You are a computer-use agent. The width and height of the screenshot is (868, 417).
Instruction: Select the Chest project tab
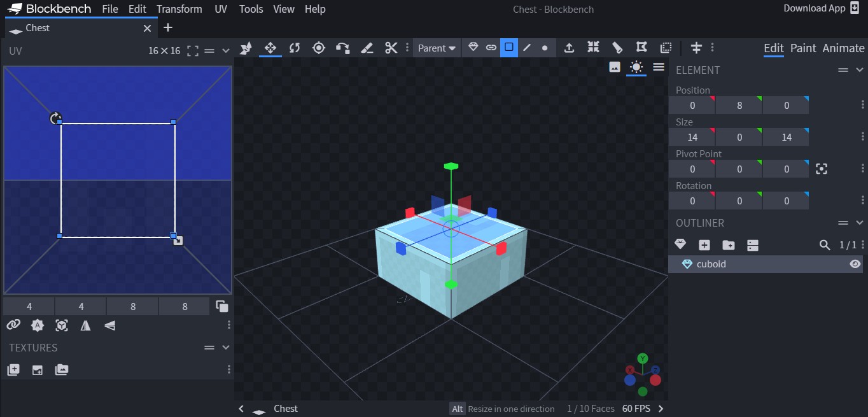pos(81,28)
